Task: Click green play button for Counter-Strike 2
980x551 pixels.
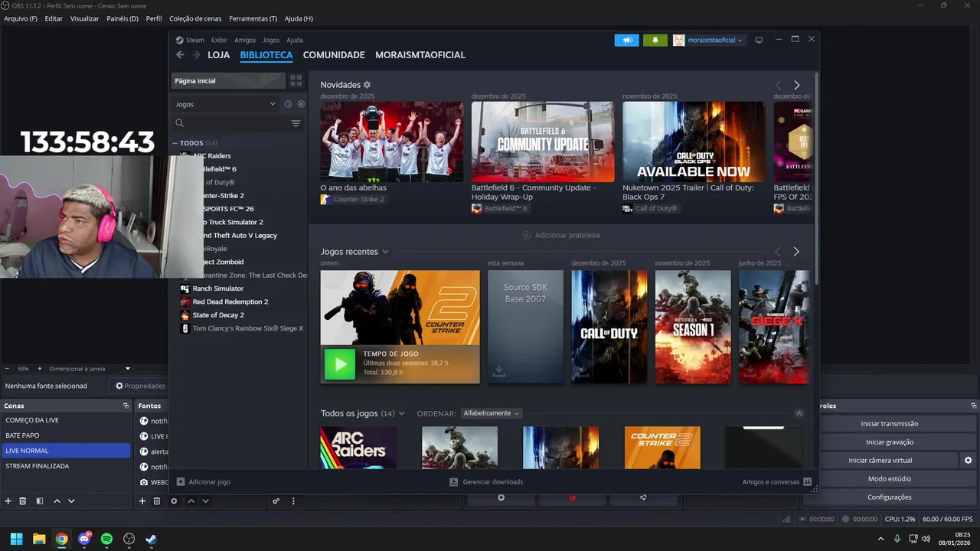Action: tap(340, 364)
